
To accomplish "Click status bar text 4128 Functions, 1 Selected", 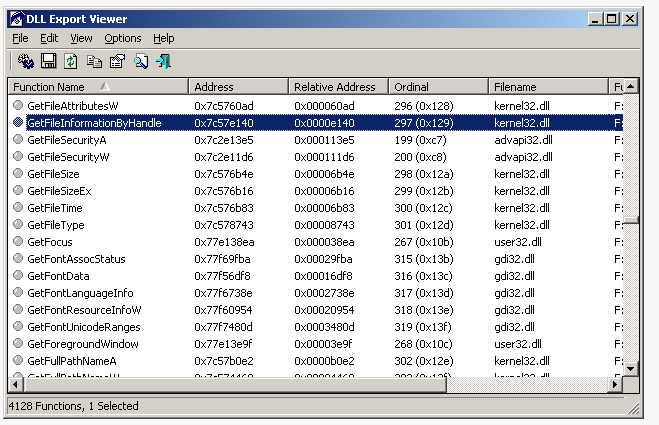I will 74,406.
